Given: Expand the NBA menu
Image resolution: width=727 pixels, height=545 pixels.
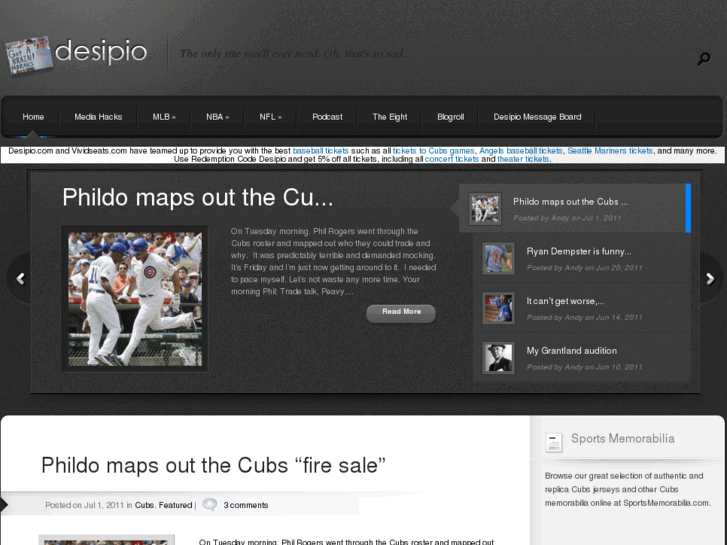Looking at the screenshot, I should pos(217,117).
